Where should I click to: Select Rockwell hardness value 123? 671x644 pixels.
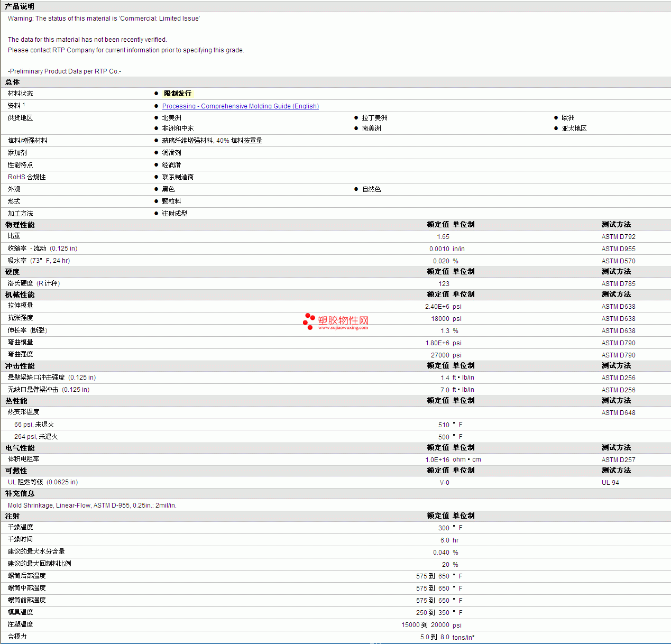pos(444,284)
